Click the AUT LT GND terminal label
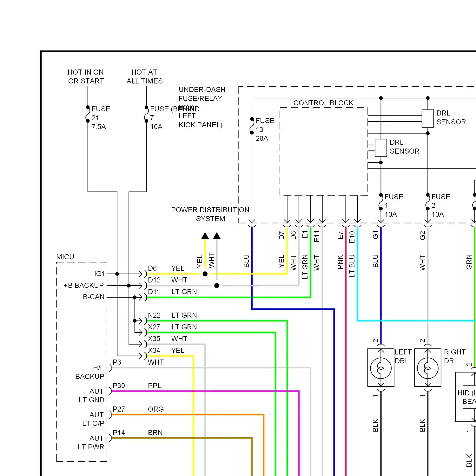This screenshot has height=476, width=476. click(91, 395)
